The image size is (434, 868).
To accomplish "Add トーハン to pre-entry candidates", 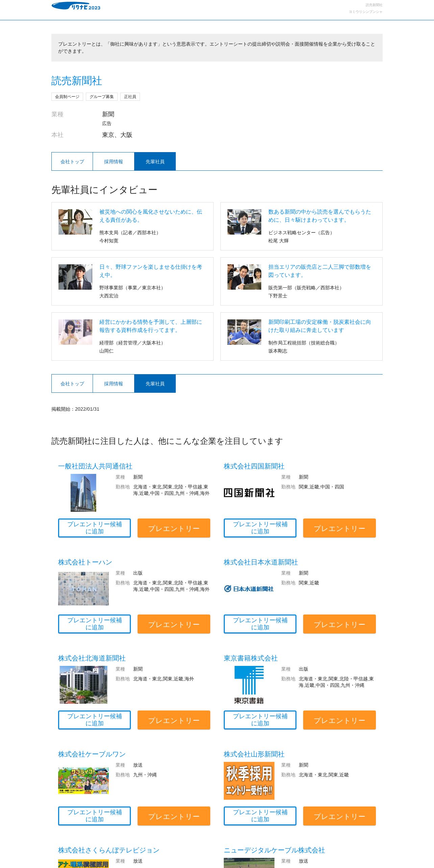I will pos(94,624).
